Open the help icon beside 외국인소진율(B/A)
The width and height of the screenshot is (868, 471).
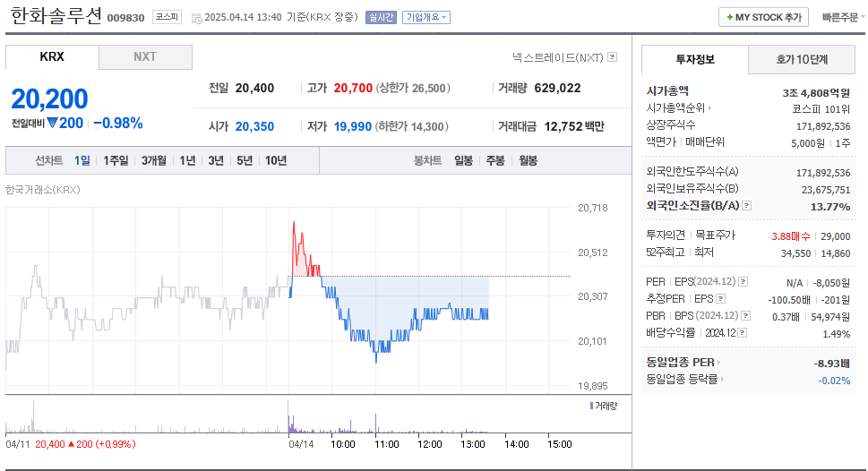(x=747, y=206)
